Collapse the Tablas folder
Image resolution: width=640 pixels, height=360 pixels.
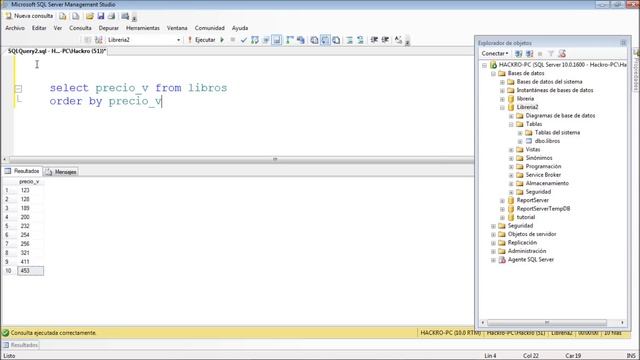(x=511, y=124)
